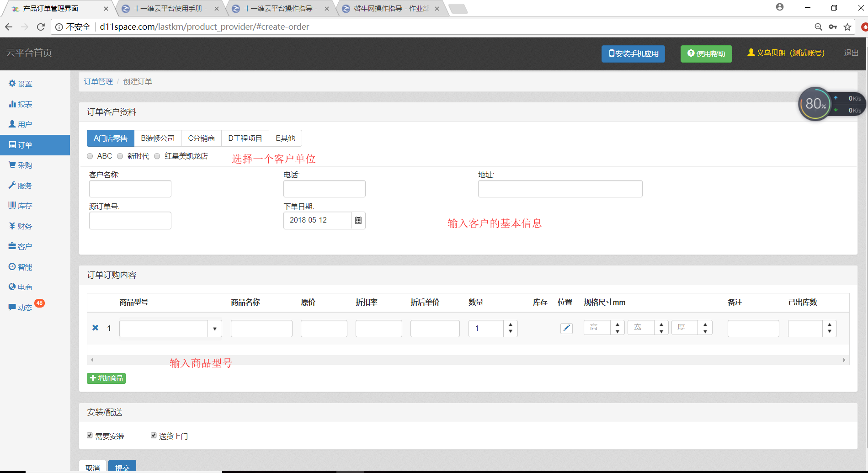Open zoom magnifier icon in address bar
This screenshot has width=868, height=473.
[818, 27]
